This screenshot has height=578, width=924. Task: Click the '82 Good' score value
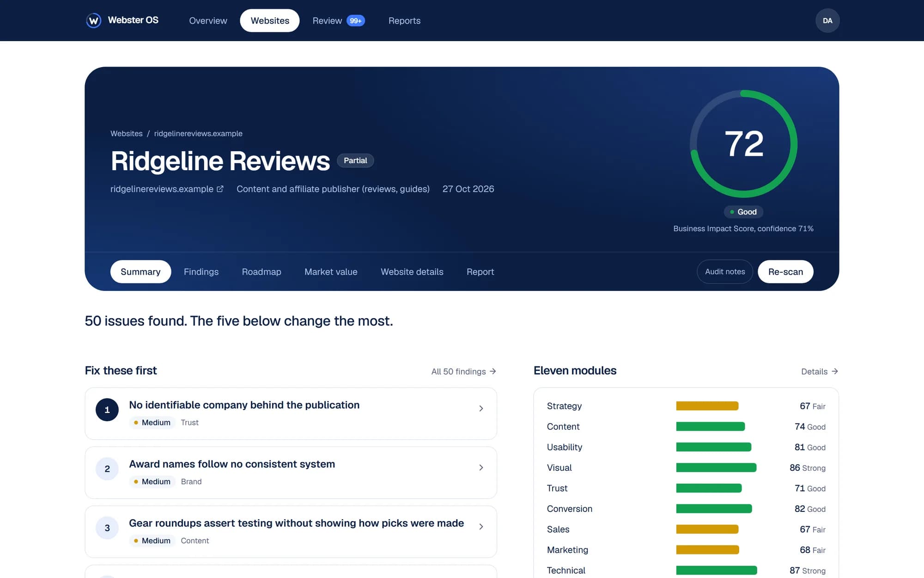pos(810,509)
